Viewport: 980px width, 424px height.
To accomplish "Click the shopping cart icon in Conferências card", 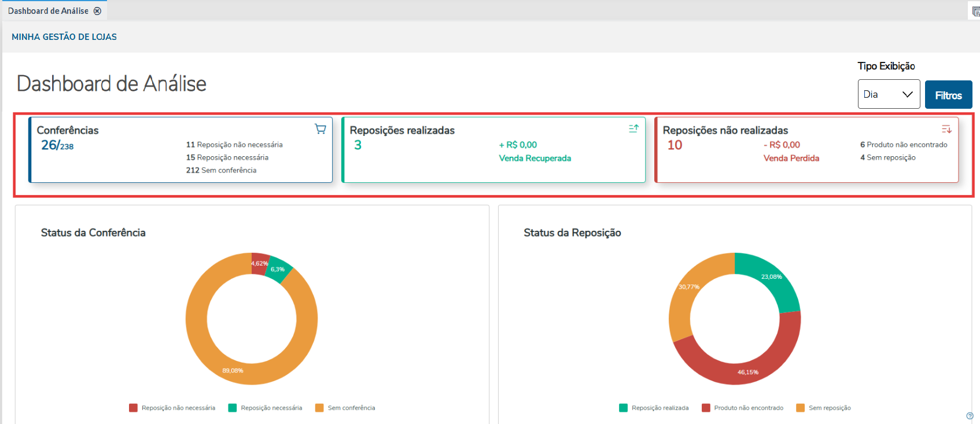I will pos(320,129).
